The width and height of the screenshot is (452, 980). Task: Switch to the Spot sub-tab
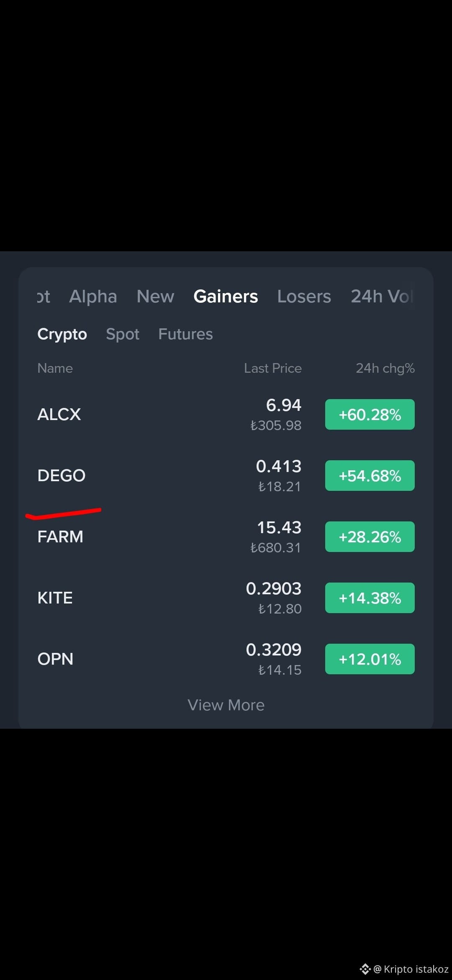(123, 334)
